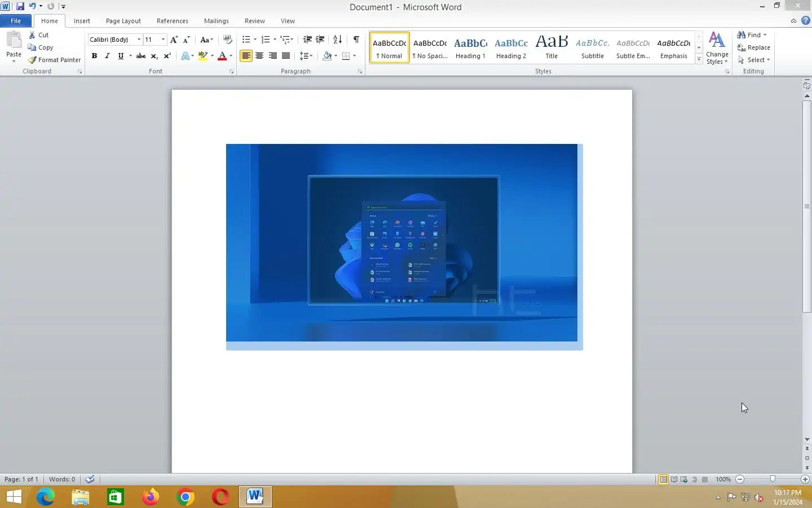Open Chrome from the taskbar

(x=185, y=497)
